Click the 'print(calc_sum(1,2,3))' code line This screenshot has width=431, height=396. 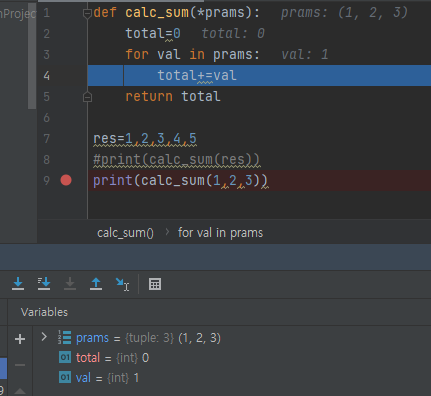coord(180,180)
